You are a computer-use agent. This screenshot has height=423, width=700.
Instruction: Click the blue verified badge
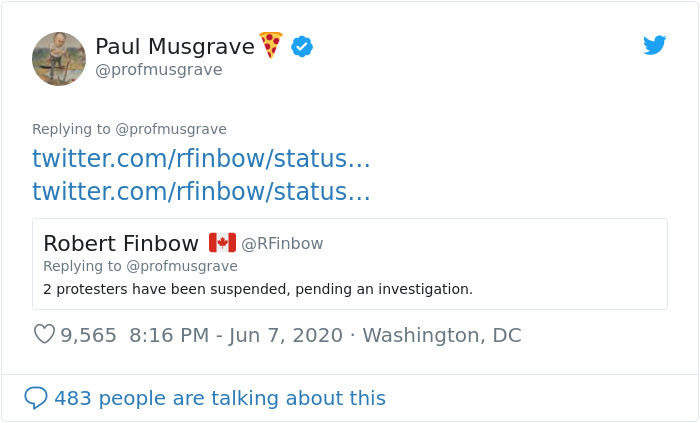click(302, 46)
